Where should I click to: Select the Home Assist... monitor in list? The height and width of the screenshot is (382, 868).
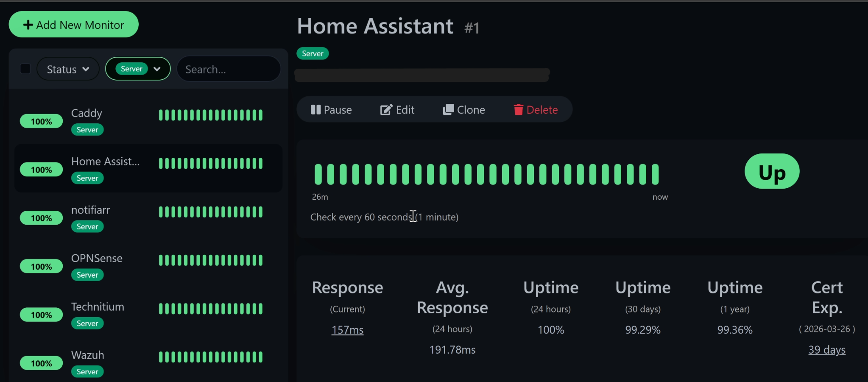click(x=148, y=168)
